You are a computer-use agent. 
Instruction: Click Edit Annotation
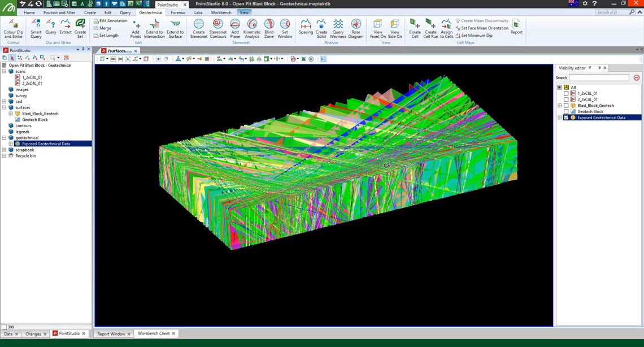pyautogui.click(x=110, y=20)
